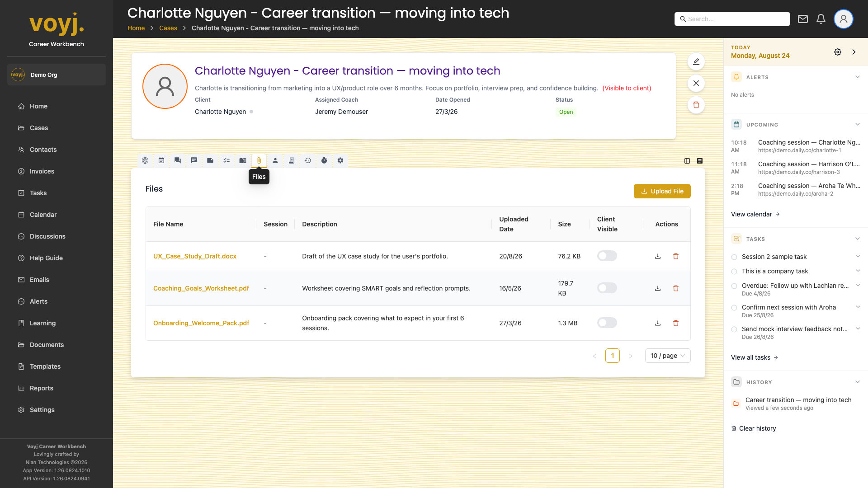This screenshot has height=488, width=868.
Task: Collapse the Alerts section
Action: tap(858, 77)
